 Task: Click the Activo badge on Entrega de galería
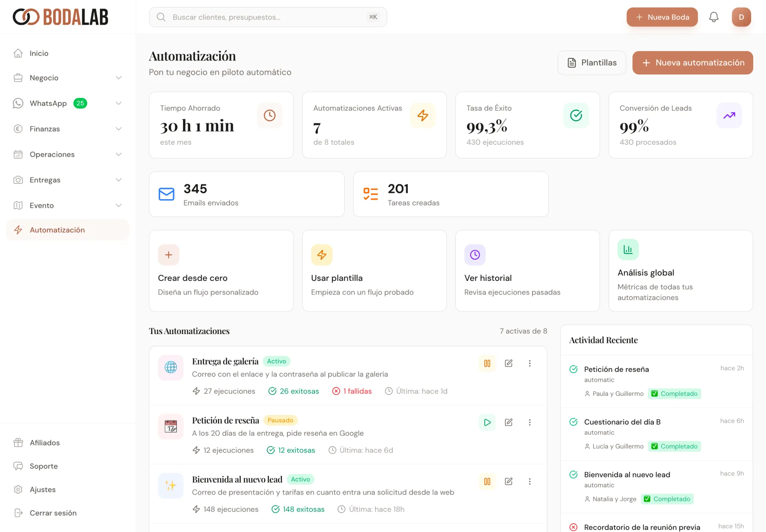[277, 361]
